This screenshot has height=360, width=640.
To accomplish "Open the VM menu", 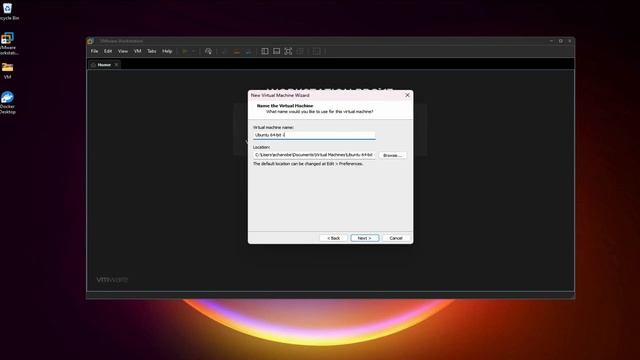I will 138,51.
